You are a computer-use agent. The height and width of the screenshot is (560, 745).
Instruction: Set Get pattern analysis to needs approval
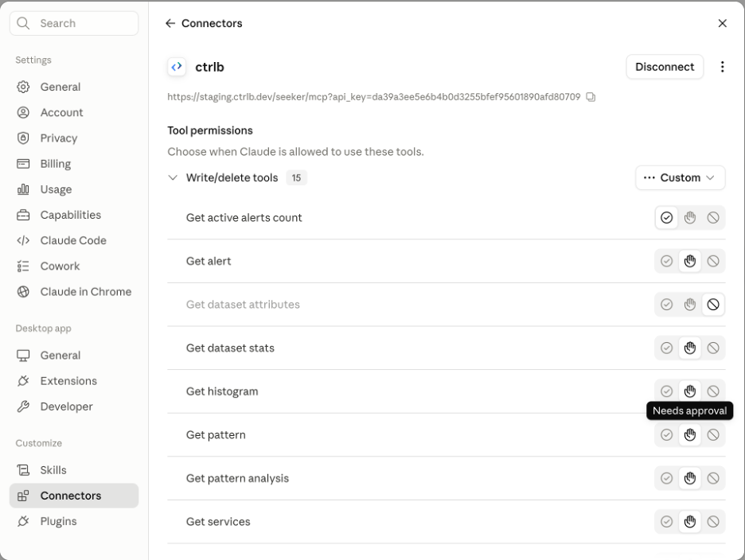tap(690, 478)
